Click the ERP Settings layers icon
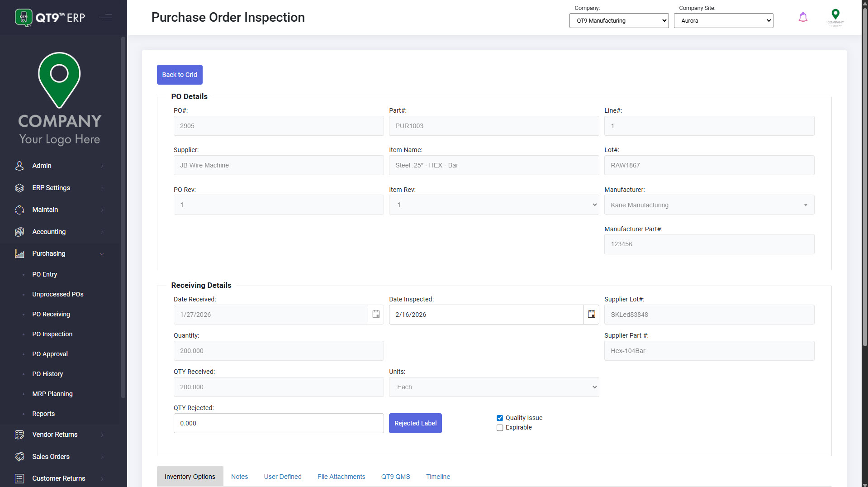Screen dimensions: 868x487 click(19, 188)
